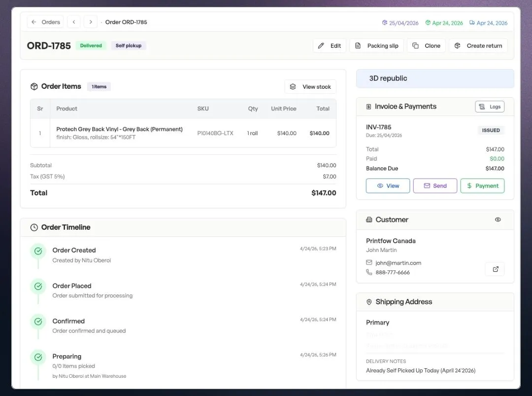View the invoice INV-1785

[388, 186]
